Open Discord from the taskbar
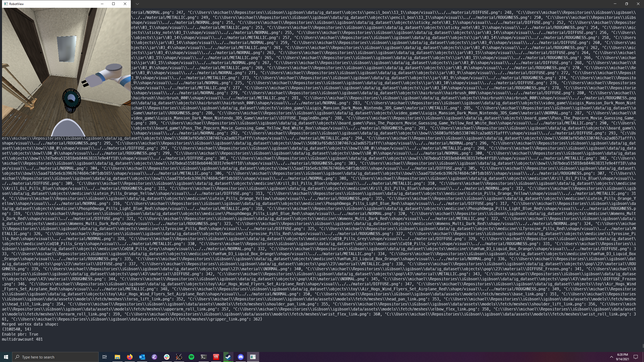 click(x=240, y=357)
